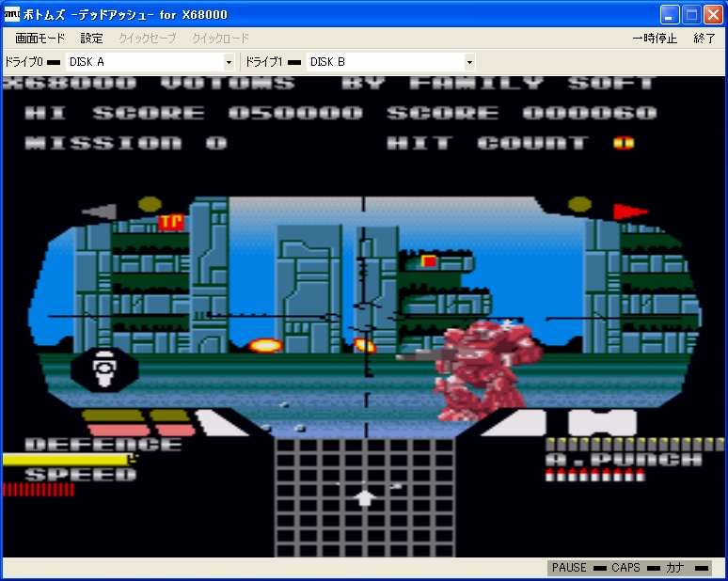Click the grey left arrow marker in cockpit
This screenshot has width=728, height=581.
tap(100, 212)
